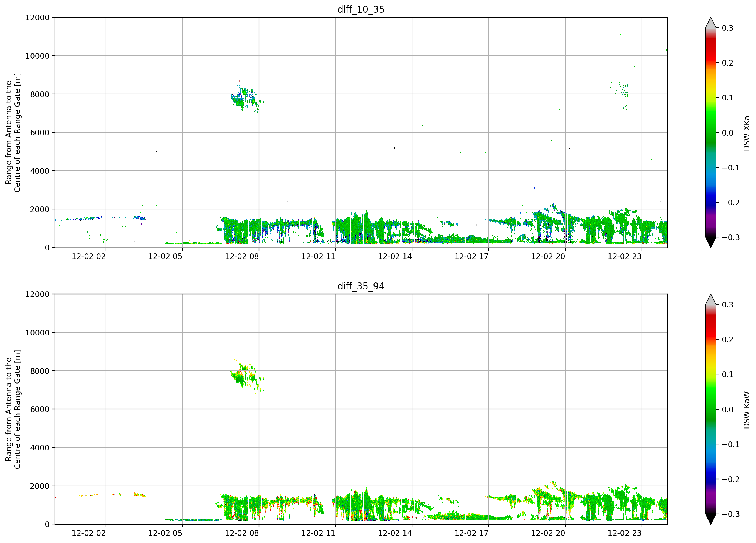The image size is (756, 543).
Task: Click the gray upper arrow of DSW-KaW colorbar
Action: tap(711, 300)
